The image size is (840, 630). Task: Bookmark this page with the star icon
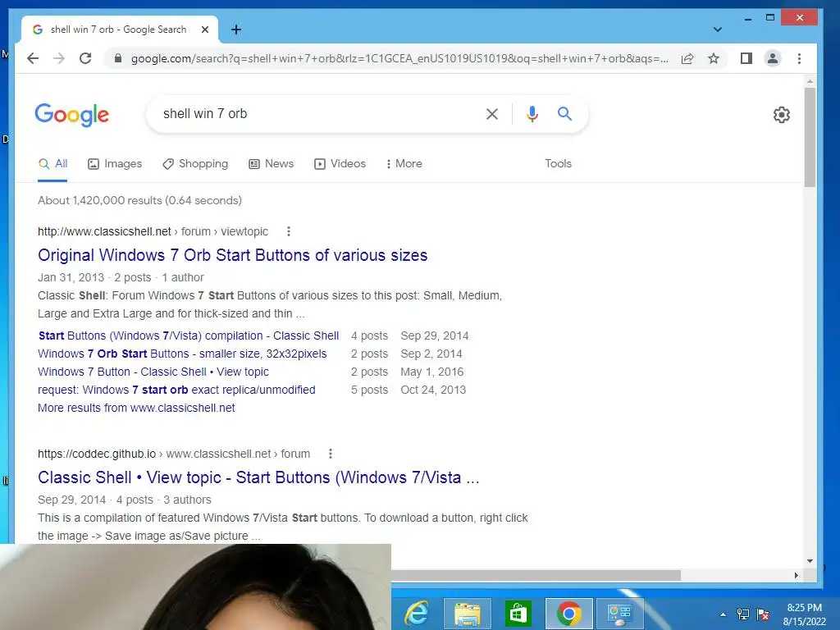pos(714,58)
